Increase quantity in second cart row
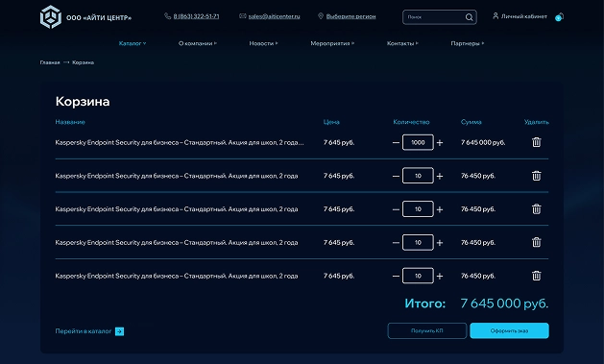The width and height of the screenshot is (604, 364). [x=440, y=176]
